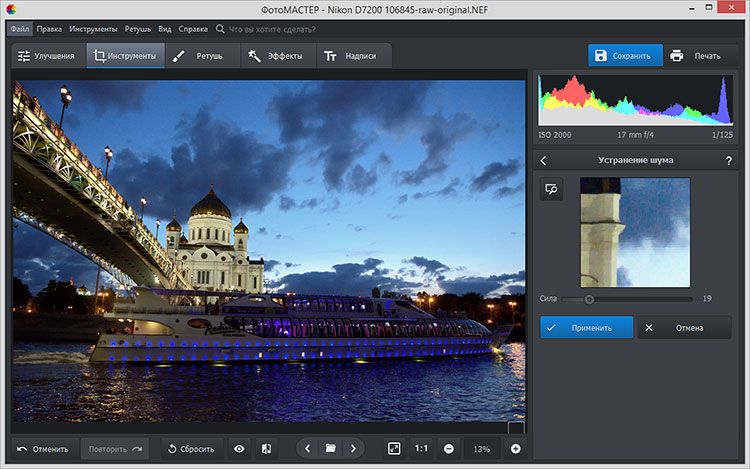Open the Файл menu
The height and width of the screenshot is (469, 750).
(x=20, y=29)
